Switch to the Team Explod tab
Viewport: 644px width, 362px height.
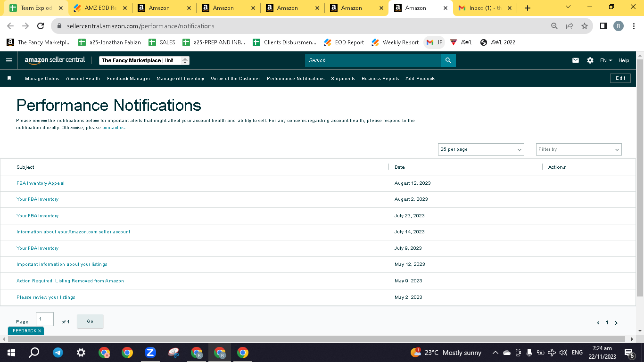coord(36,8)
